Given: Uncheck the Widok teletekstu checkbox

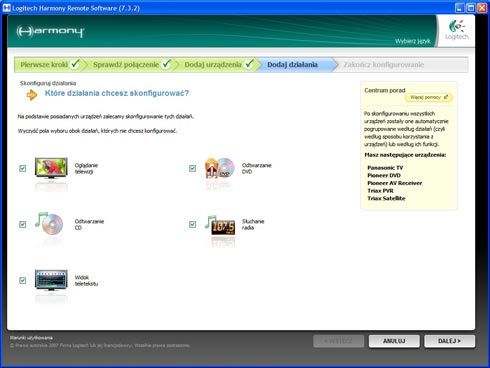Looking at the screenshot, I should pyautogui.click(x=23, y=280).
